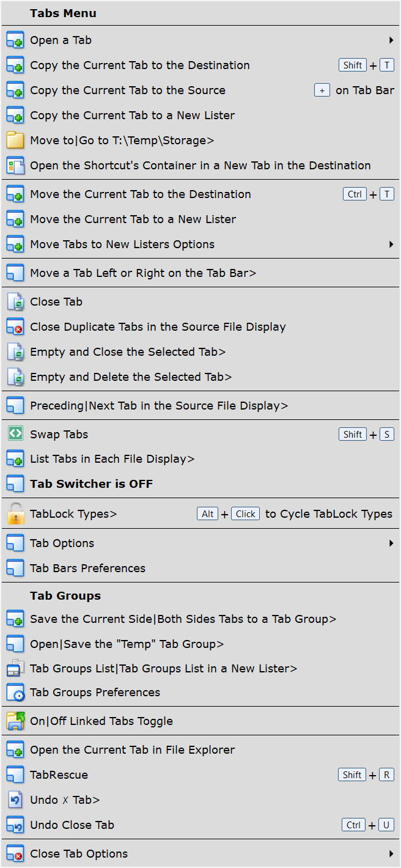Click the folder icon beside Move to T:\Temp\Storage
Viewport: 401px width, 868px height.
point(15,141)
